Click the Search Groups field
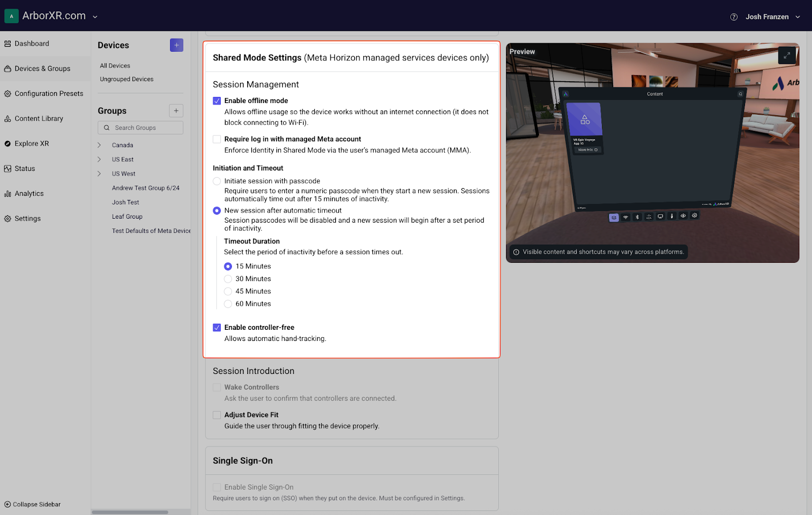The height and width of the screenshot is (515, 812). [141, 128]
